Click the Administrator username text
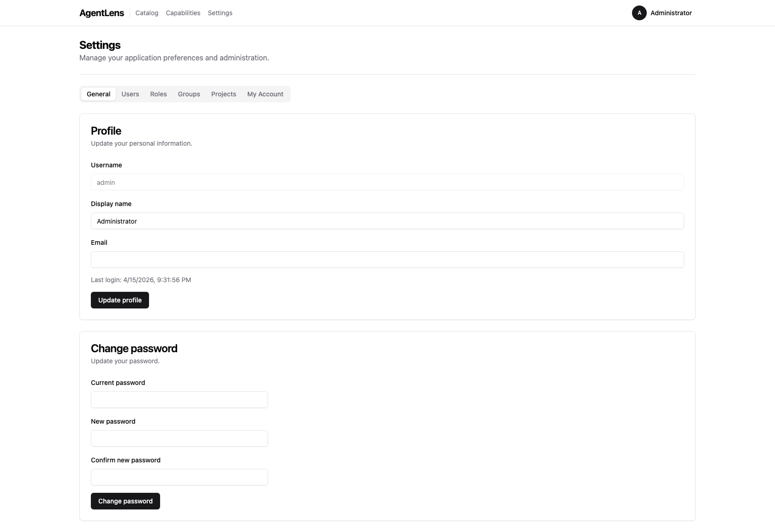775x532 pixels. pyautogui.click(x=671, y=13)
